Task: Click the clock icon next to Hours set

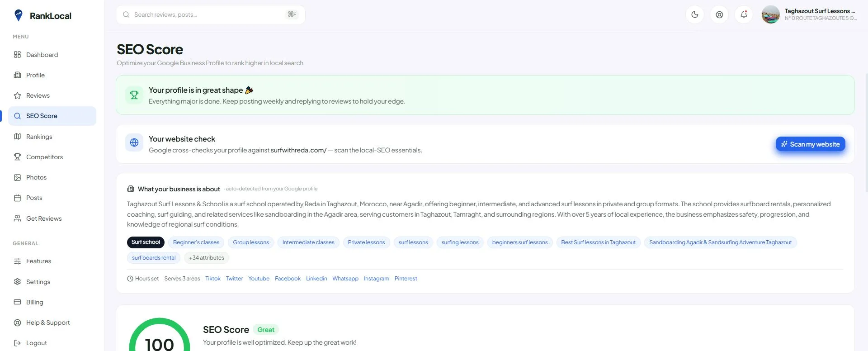Action: pyautogui.click(x=130, y=279)
